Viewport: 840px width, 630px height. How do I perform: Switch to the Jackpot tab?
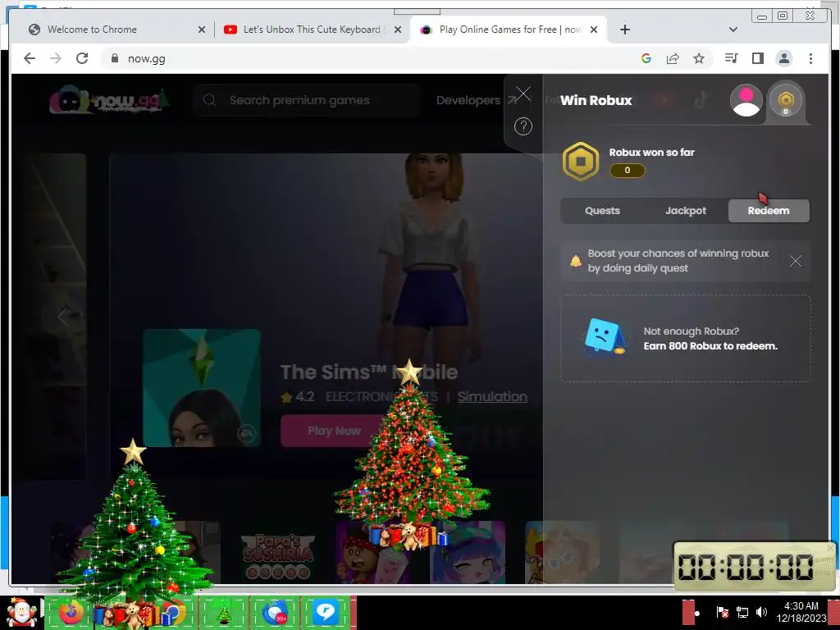coord(686,211)
